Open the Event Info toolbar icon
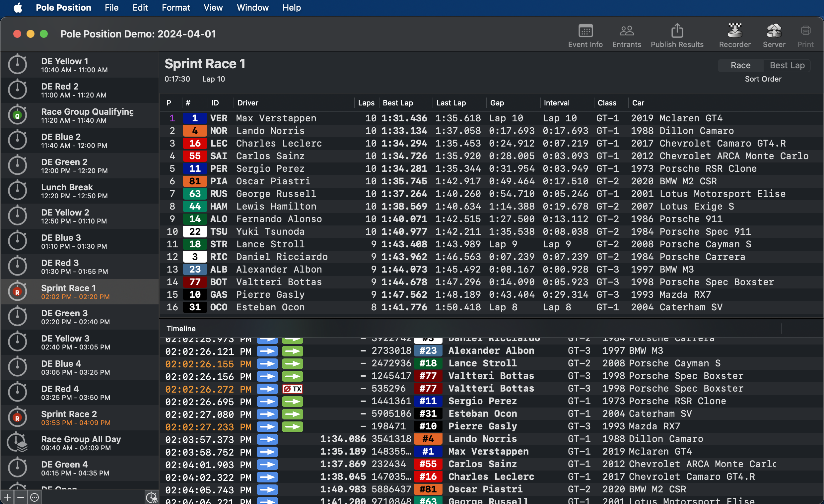The image size is (824, 504). click(x=585, y=31)
